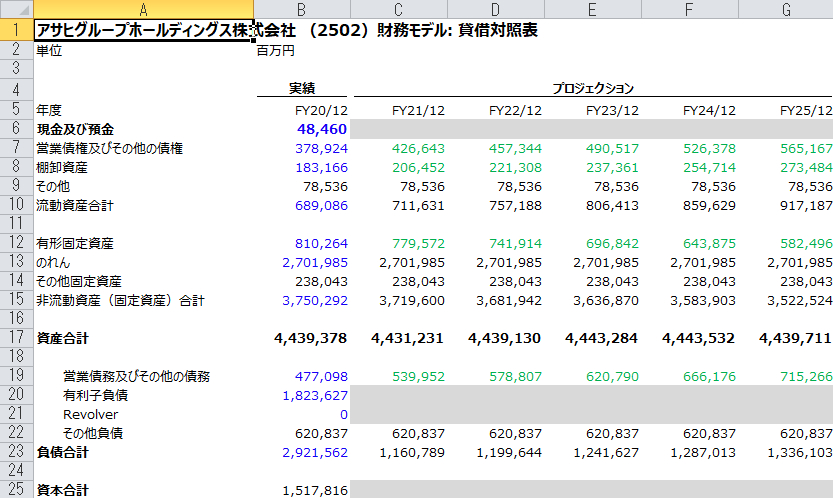The image size is (833, 498).
Task: Click the Select All corner triangle button
Action: (x=16, y=9)
